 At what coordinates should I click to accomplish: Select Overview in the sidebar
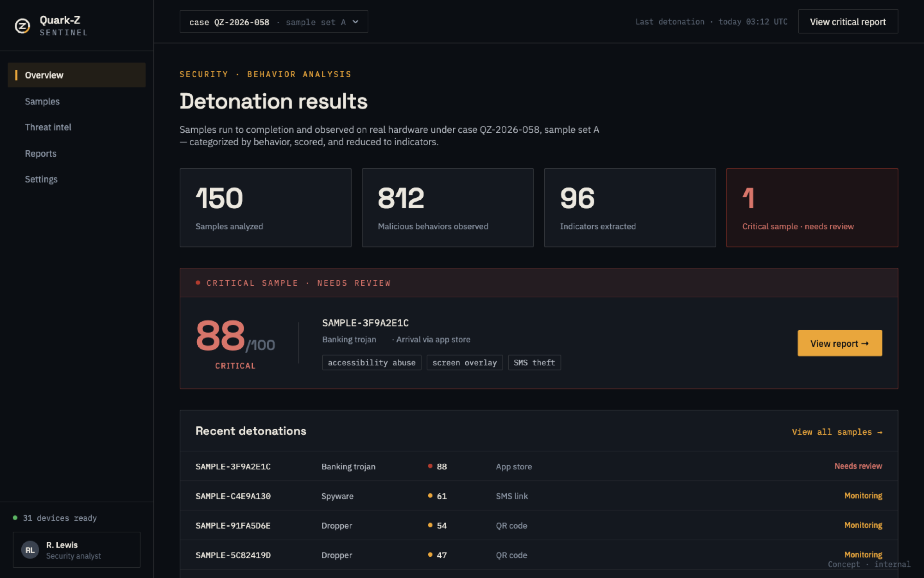[77, 75]
